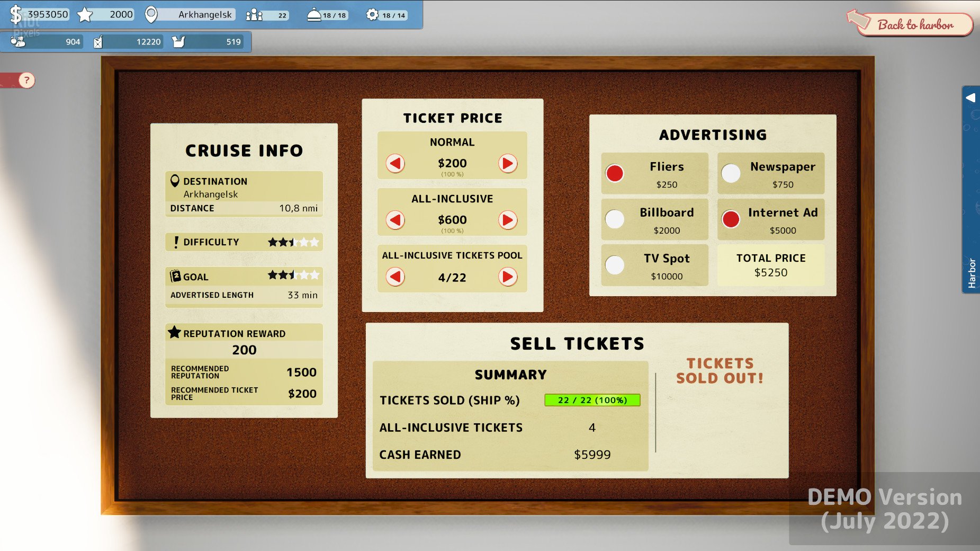The height and width of the screenshot is (551, 980).
Task: Increase the Normal ticket price
Action: click(x=509, y=164)
